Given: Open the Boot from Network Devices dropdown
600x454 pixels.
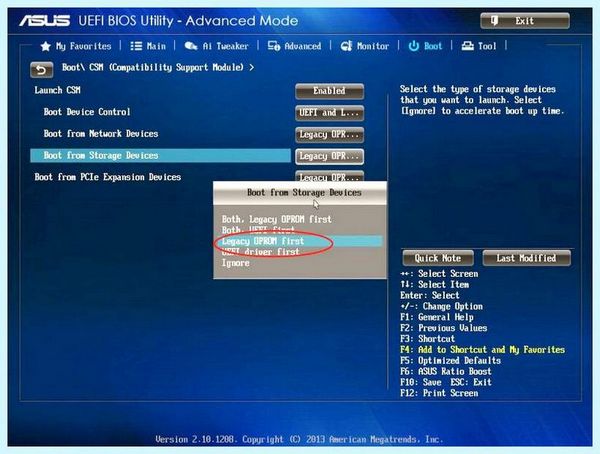Looking at the screenshot, I should coord(329,135).
